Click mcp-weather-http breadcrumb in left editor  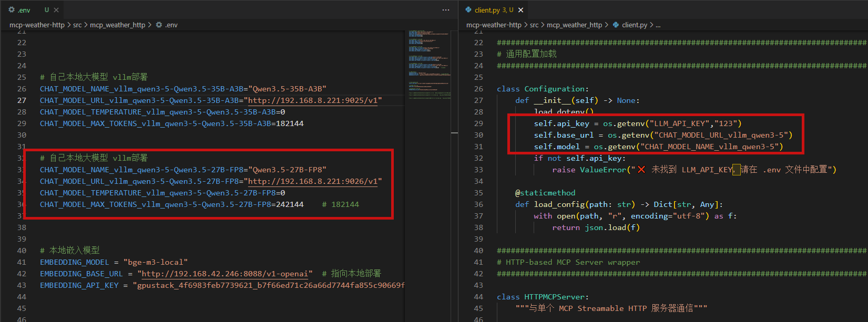tap(37, 25)
